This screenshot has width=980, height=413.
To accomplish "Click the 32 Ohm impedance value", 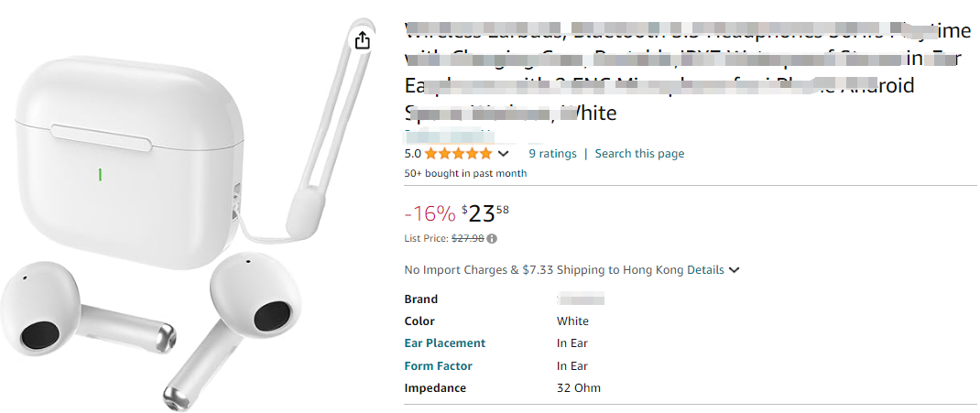I will [579, 388].
